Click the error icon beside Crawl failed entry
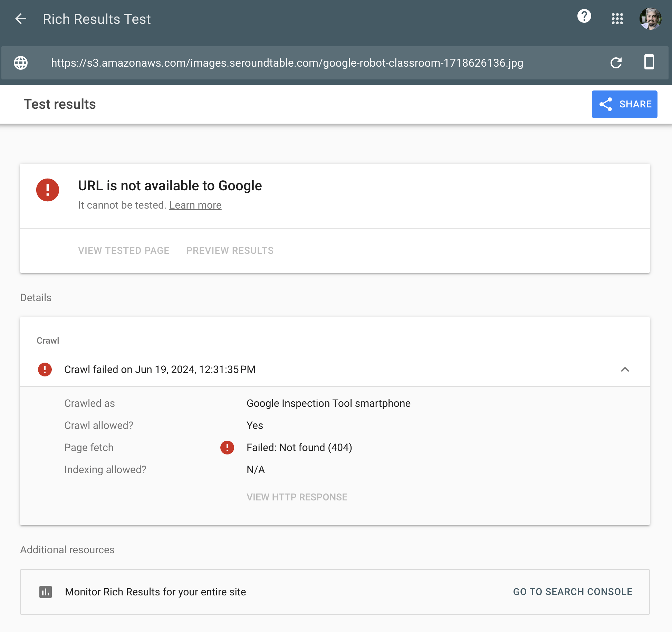Viewport: 672px width, 632px height. (x=45, y=370)
